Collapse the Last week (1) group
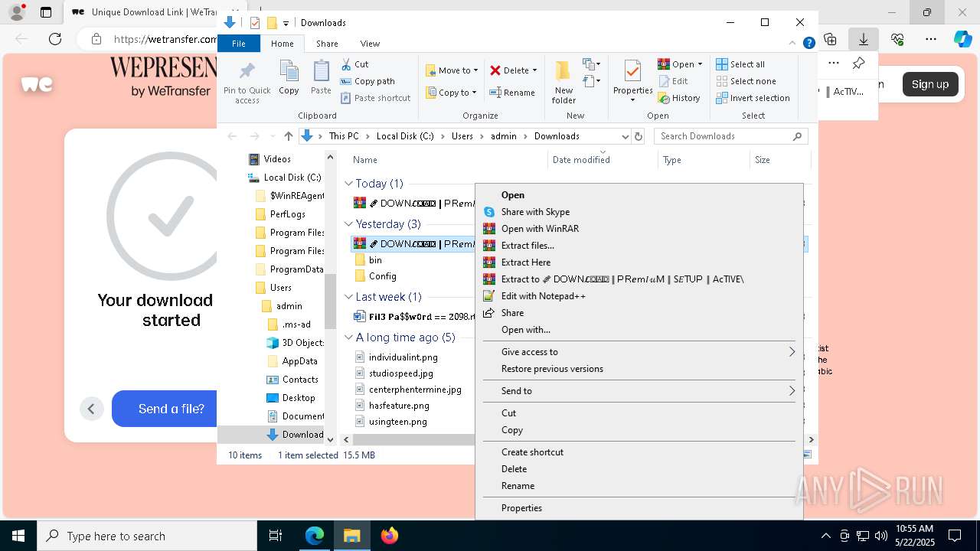 348,297
